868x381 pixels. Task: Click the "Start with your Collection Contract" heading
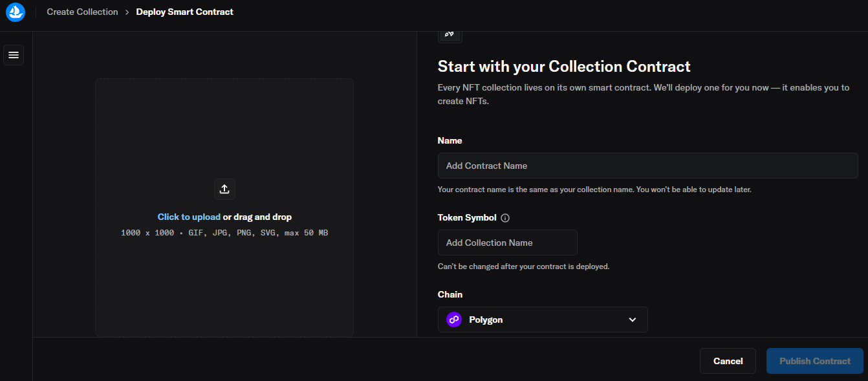tap(564, 67)
